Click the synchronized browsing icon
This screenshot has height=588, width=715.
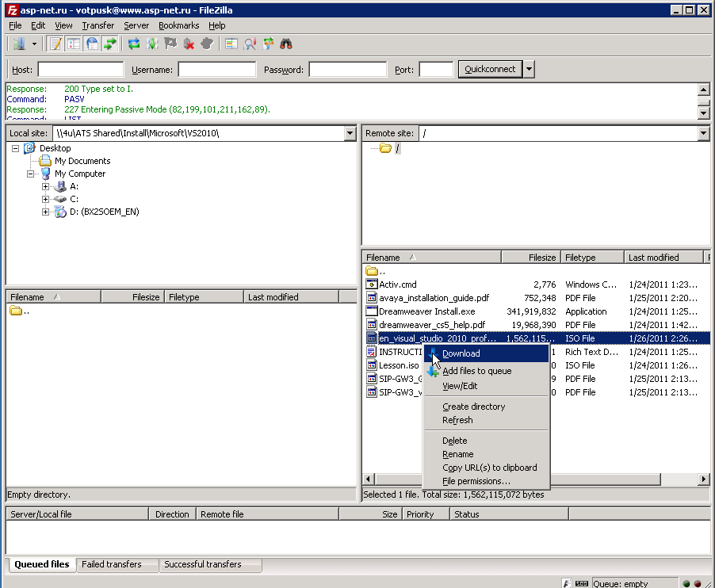point(268,44)
